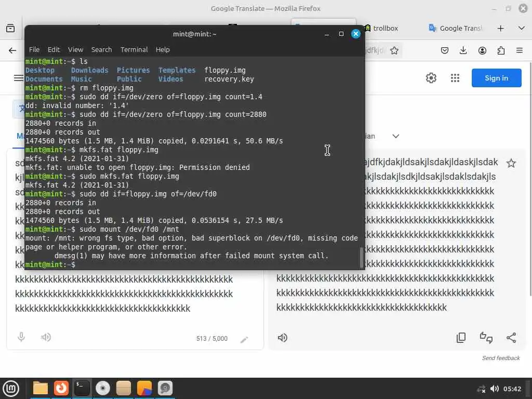Open Firefox View at the tab bar
The image size is (532, 399).
pos(10,28)
